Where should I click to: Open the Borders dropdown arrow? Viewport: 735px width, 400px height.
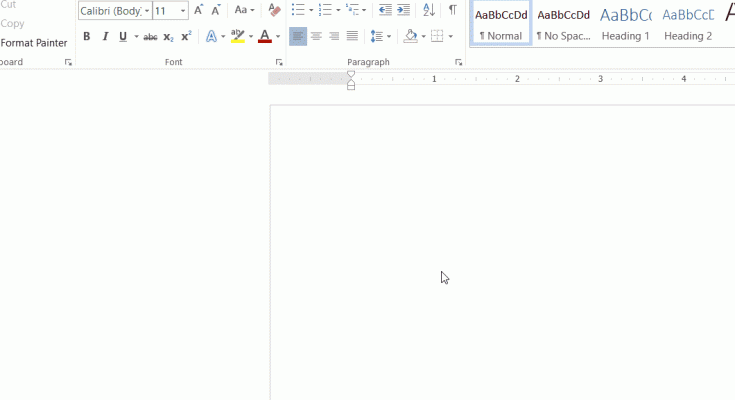[x=450, y=36]
